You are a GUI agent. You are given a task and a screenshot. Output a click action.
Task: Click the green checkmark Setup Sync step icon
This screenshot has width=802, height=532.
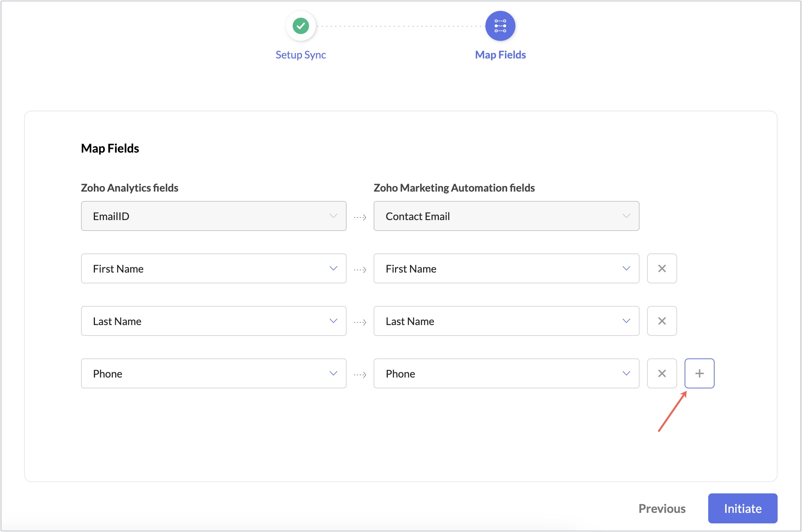pos(300,26)
